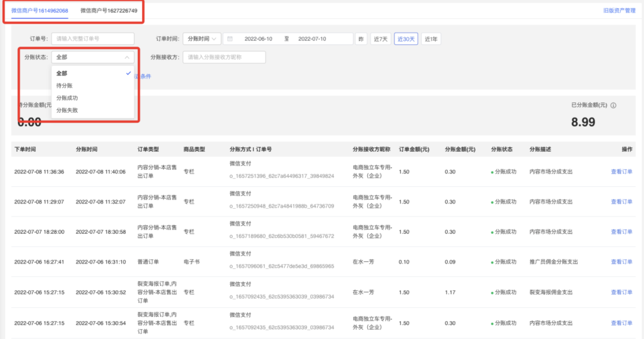Click the 8.99 already-split amount value
644x339 pixels.
point(583,122)
